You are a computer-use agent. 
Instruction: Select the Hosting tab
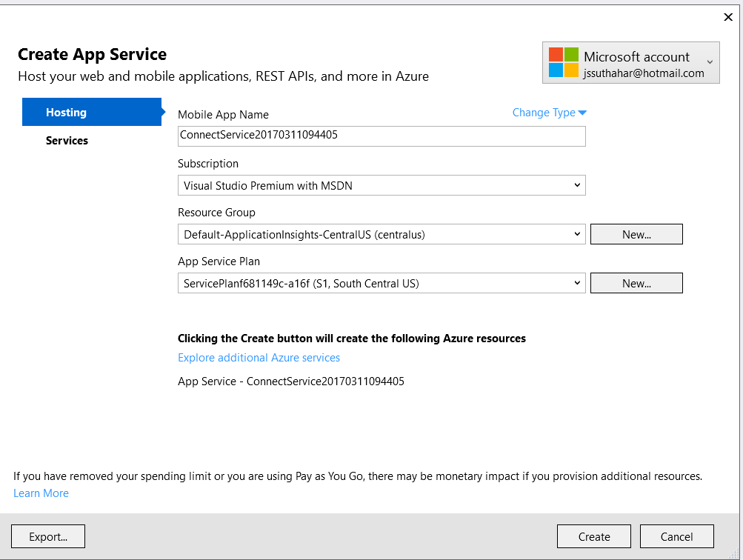[92, 112]
